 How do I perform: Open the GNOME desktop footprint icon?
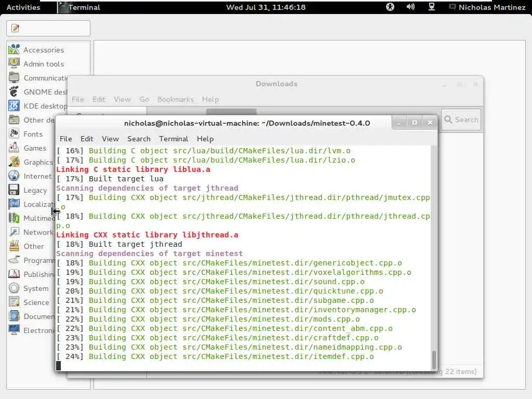pyautogui.click(x=14, y=91)
